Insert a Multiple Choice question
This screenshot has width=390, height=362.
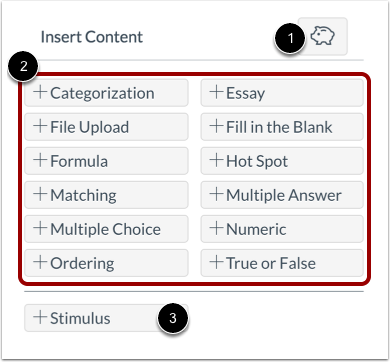click(106, 229)
